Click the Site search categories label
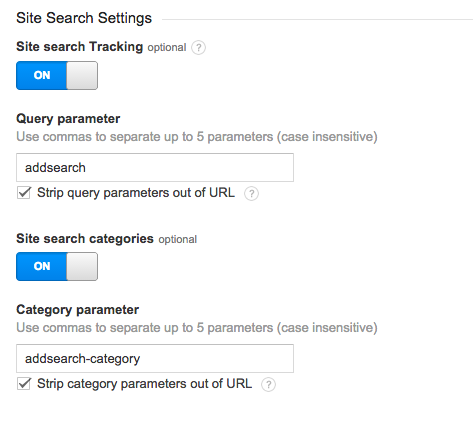473x431 pixels. point(85,239)
